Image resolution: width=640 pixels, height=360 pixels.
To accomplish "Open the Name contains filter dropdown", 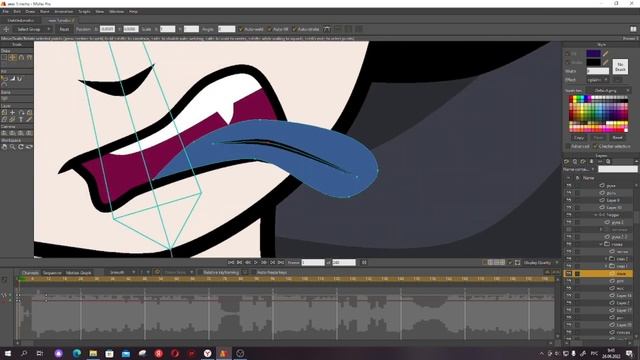I will (580, 169).
